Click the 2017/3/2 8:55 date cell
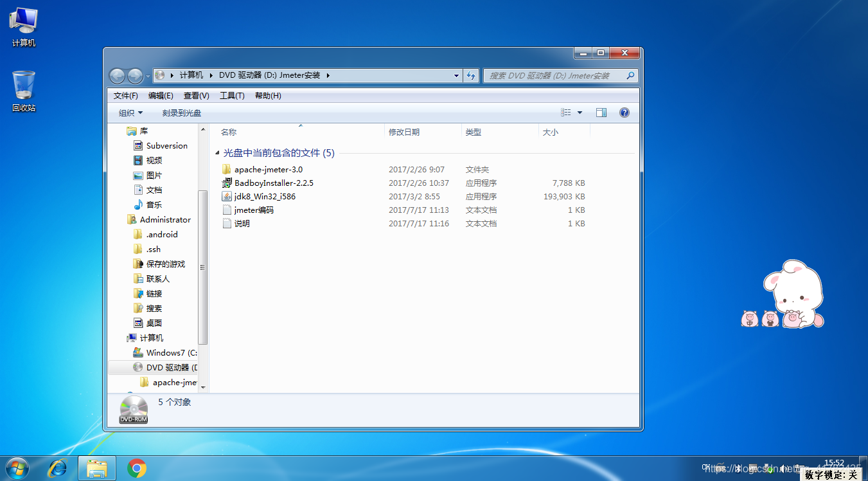Viewport: 868px width, 481px height. (x=414, y=196)
